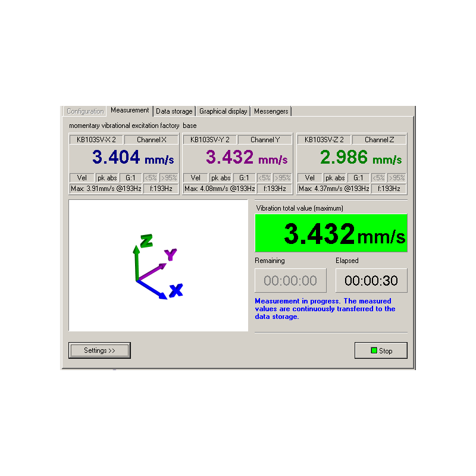Click the >95% indicator in Channel Z

tap(396, 178)
